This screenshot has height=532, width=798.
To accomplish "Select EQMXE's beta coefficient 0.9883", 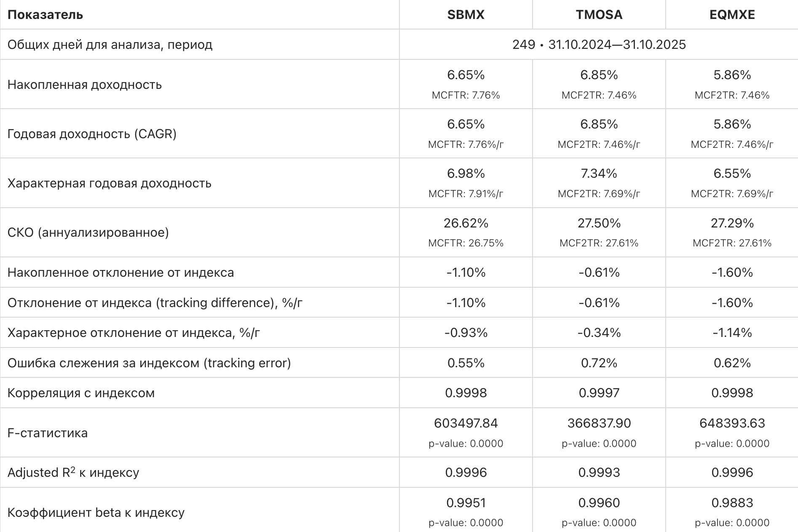I will pyautogui.click(x=732, y=503).
